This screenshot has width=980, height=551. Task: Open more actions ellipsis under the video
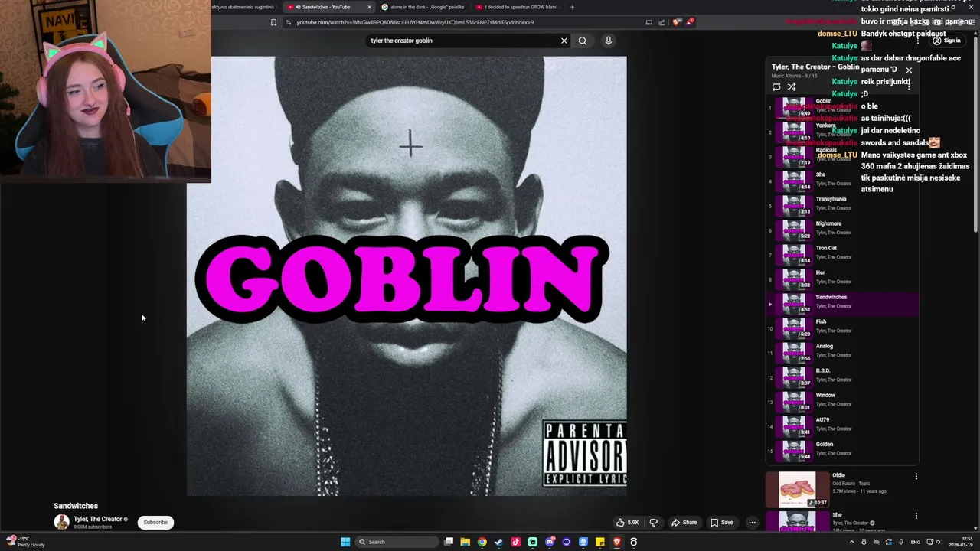coord(752,523)
